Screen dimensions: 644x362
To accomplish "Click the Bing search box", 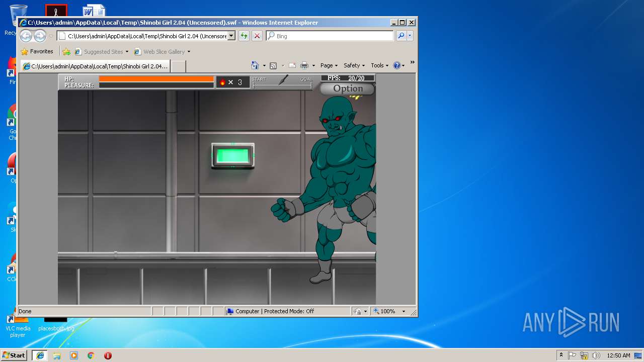I will pos(330,36).
